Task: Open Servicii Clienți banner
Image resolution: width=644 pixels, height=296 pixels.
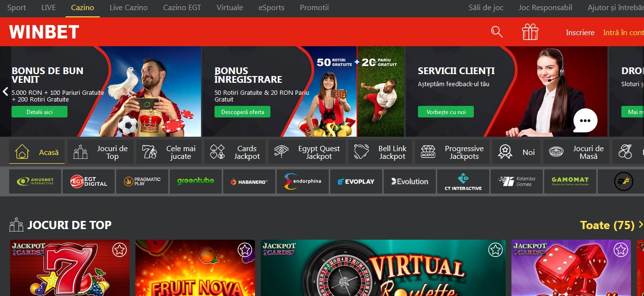Action: [x=507, y=91]
